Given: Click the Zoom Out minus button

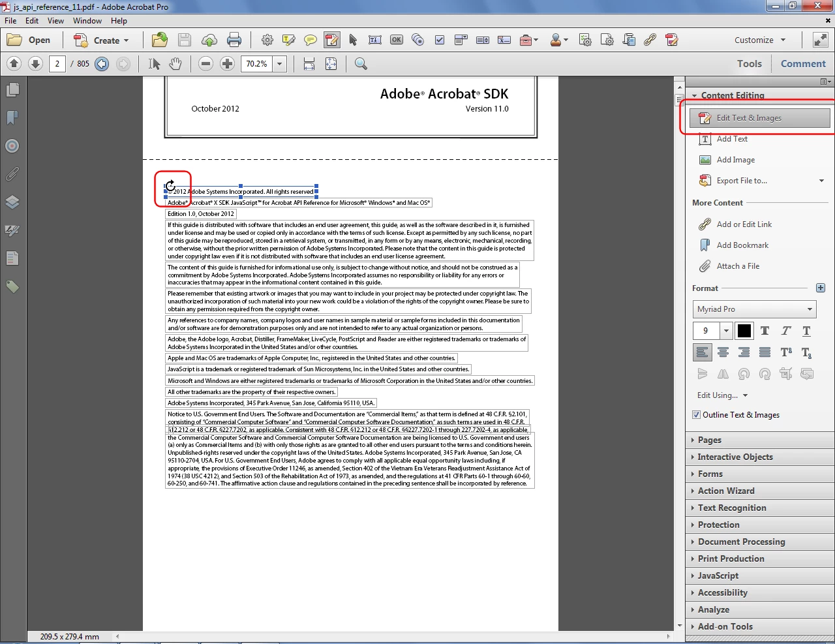Looking at the screenshot, I should coord(206,64).
